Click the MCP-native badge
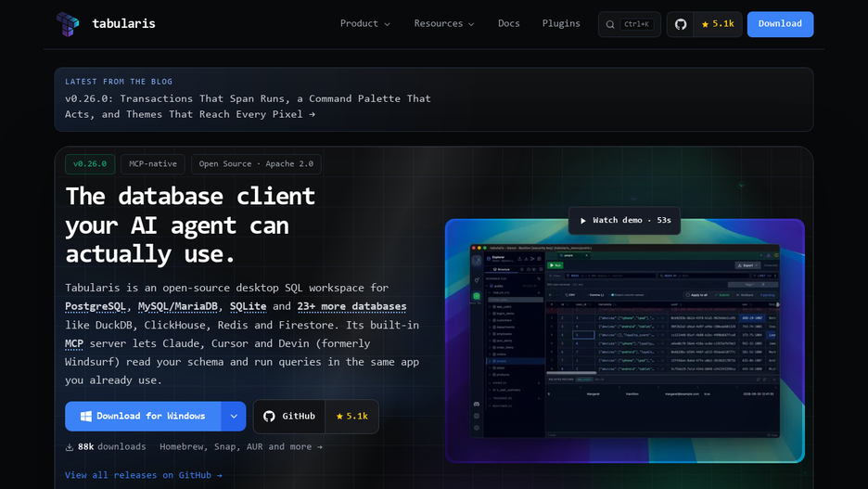 153,164
